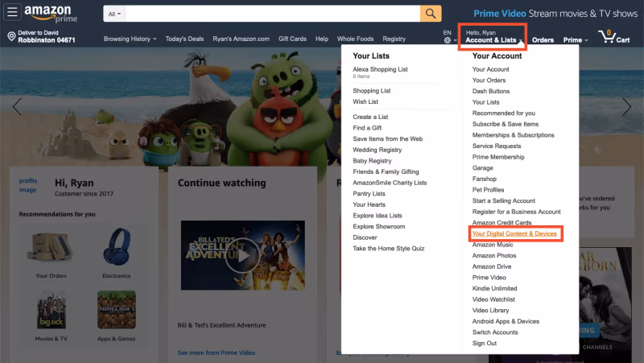This screenshot has width=644, height=363.
Task: Open Shopping List in Your Lists
Action: 372,91
